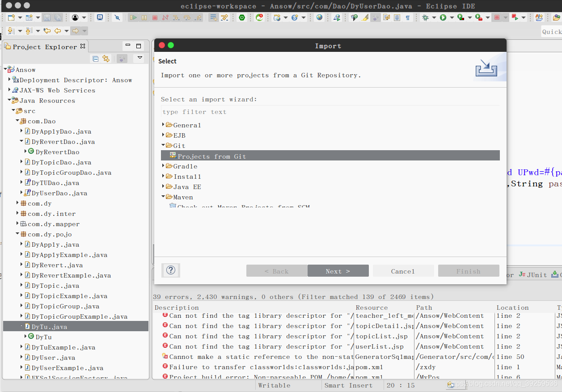
Task: Toggle Link with Editor in Project Explorer
Action: coord(106,59)
